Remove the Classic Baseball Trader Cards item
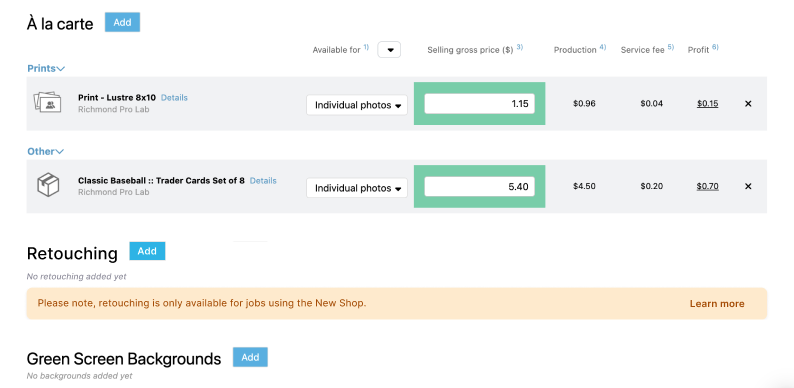The width and height of the screenshot is (794, 388). pyautogui.click(x=748, y=186)
